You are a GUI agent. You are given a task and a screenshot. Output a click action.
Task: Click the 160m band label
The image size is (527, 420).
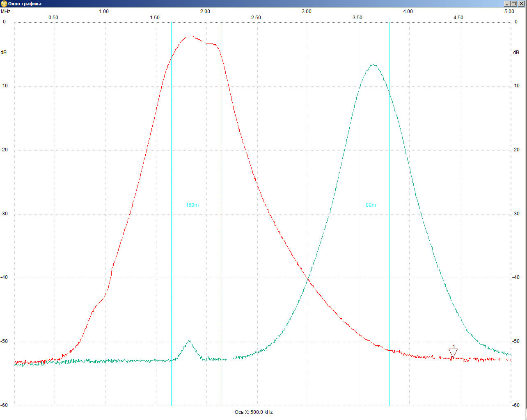[x=192, y=205]
